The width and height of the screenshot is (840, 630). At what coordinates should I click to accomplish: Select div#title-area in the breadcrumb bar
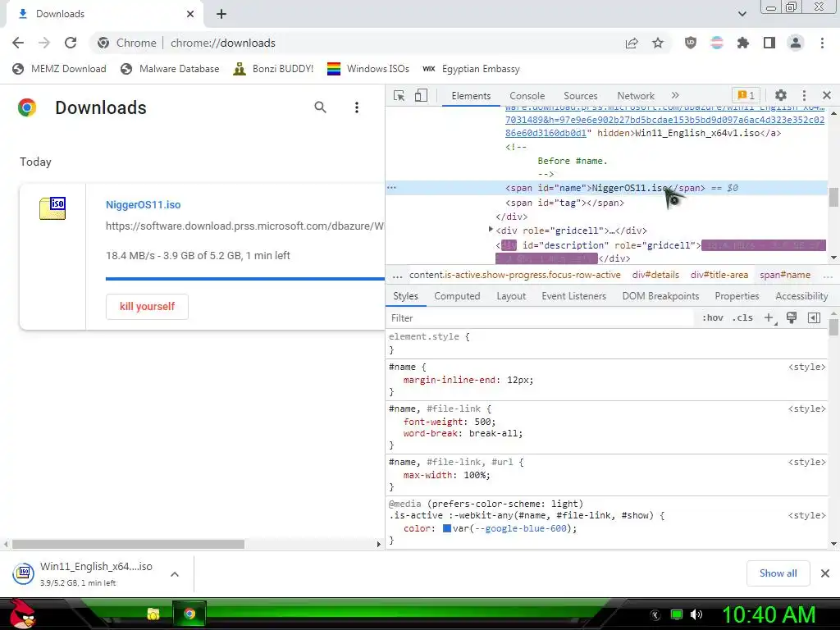tap(719, 275)
